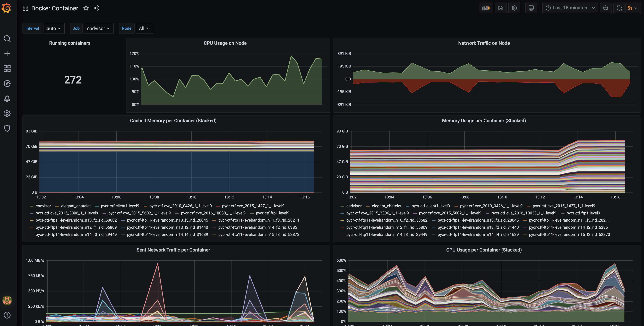644x326 pixels.
Task: Click the share dashboard icon
Action: (x=96, y=8)
